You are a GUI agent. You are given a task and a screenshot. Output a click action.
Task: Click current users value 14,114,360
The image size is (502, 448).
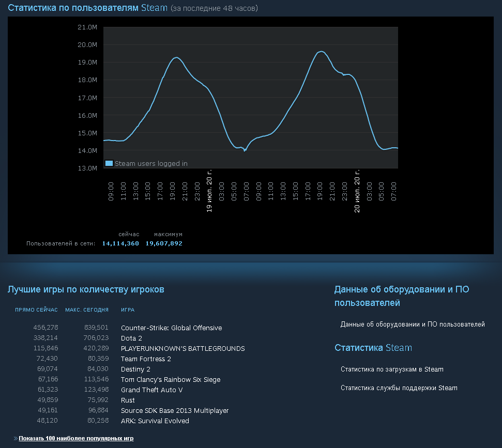click(120, 243)
